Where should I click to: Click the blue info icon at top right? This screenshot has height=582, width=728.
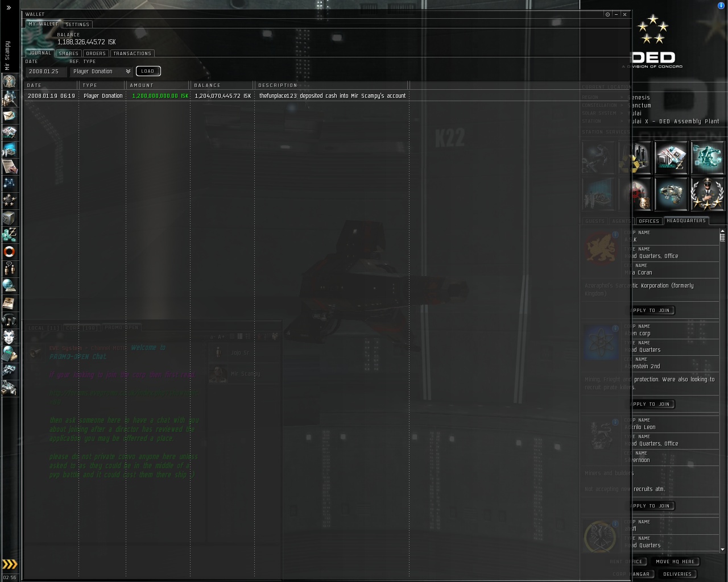coord(721,6)
